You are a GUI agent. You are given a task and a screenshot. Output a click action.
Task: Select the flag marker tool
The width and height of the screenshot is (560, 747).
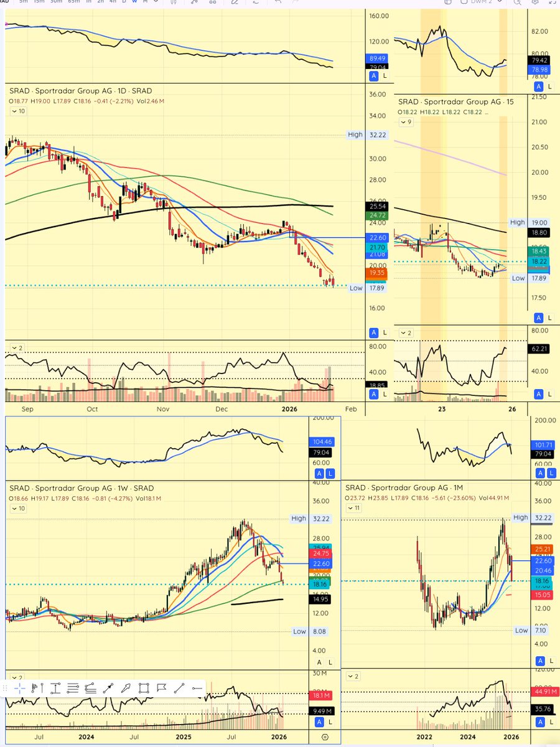pos(162,688)
